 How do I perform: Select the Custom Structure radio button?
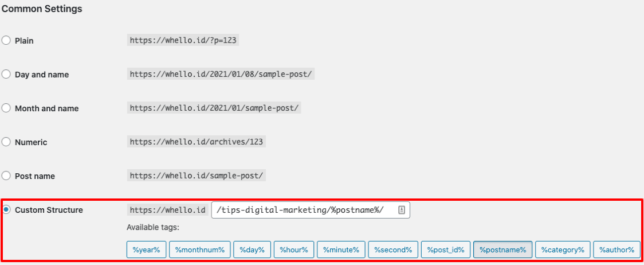click(6, 210)
